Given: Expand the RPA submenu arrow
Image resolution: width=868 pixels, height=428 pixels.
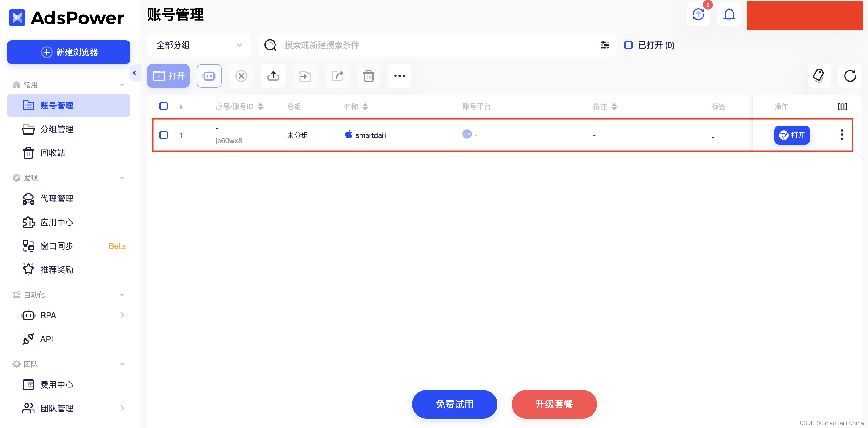Looking at the screenshot, I should coord(122,315).
